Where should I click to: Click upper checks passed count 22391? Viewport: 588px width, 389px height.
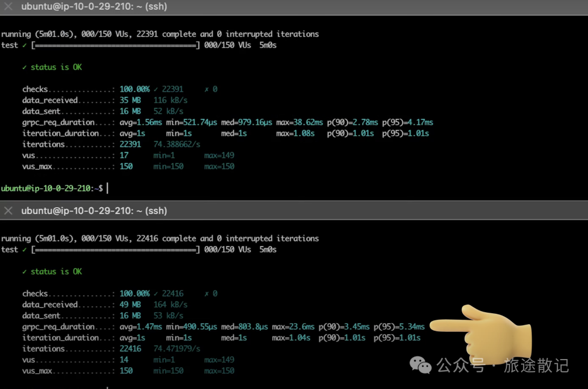coord(173,89)
